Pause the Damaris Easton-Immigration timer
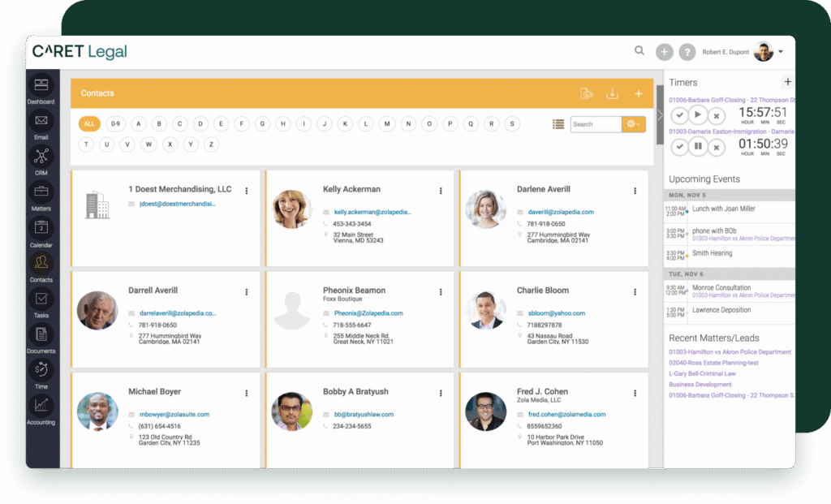 [x=698, y=147]
